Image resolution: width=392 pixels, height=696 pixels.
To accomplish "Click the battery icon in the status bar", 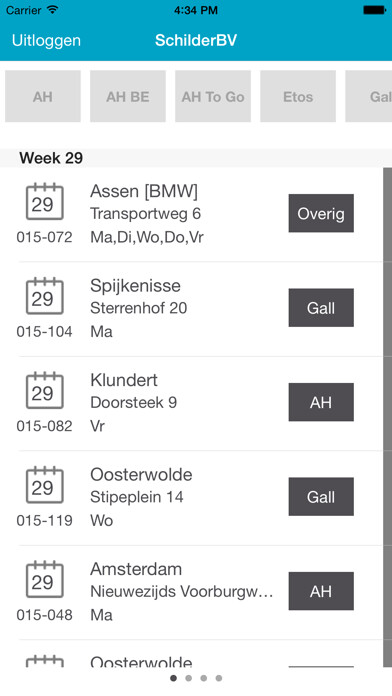I will [x=374, y=10].
